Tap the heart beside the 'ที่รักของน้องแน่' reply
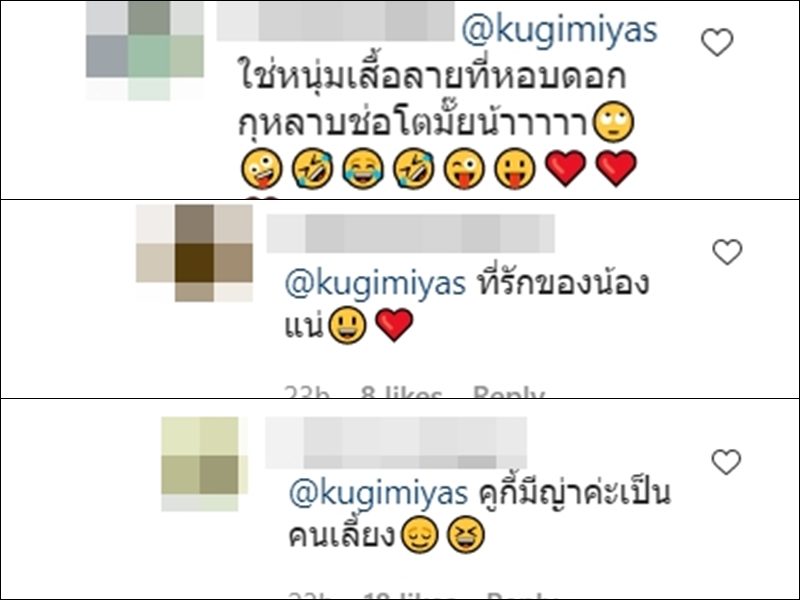The image size is (800, 600). (x=727, y=252)
